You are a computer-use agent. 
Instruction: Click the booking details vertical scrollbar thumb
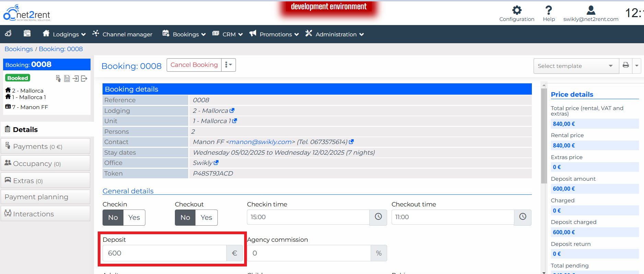point(544,136)
